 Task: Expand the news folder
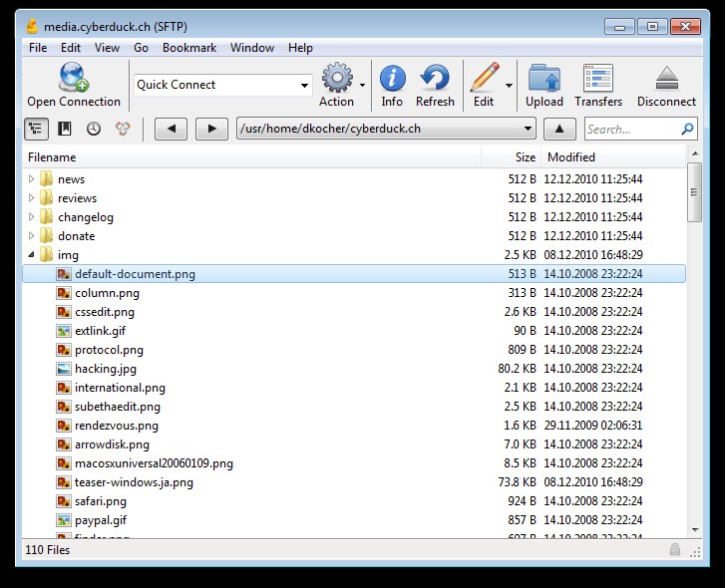pos(31,178)
